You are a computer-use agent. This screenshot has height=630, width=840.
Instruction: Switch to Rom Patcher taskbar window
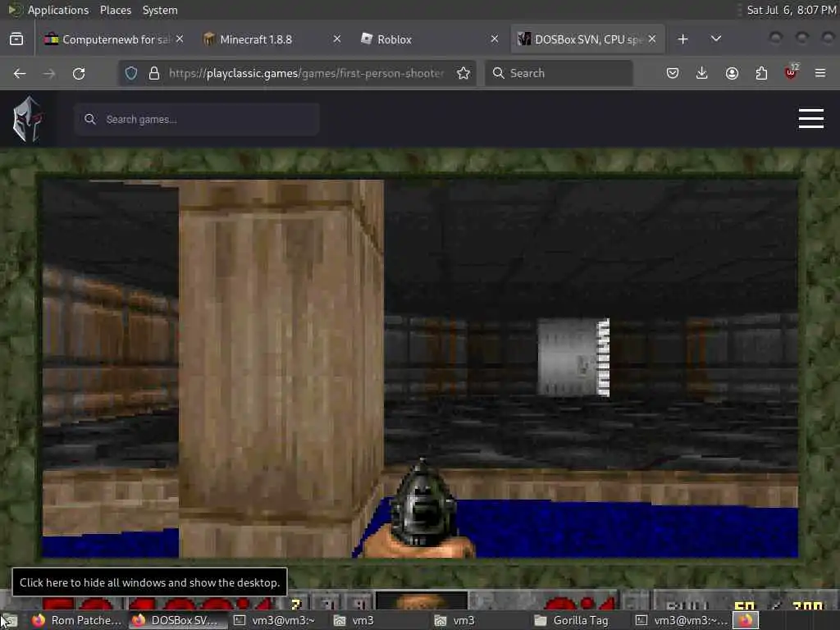[76, 620]
